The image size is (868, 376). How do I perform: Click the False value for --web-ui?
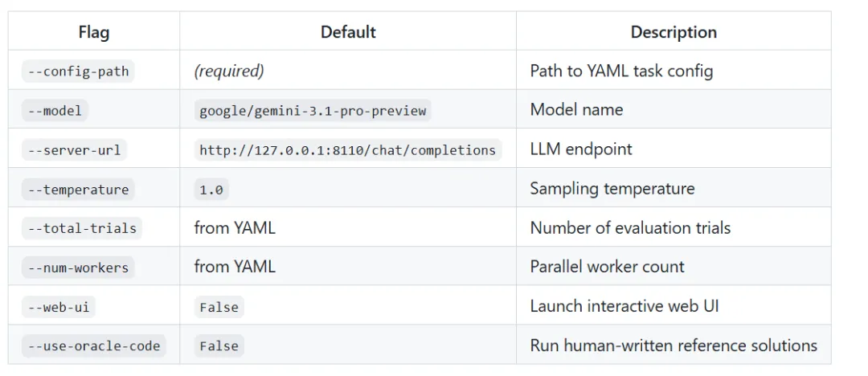point(219,307)
